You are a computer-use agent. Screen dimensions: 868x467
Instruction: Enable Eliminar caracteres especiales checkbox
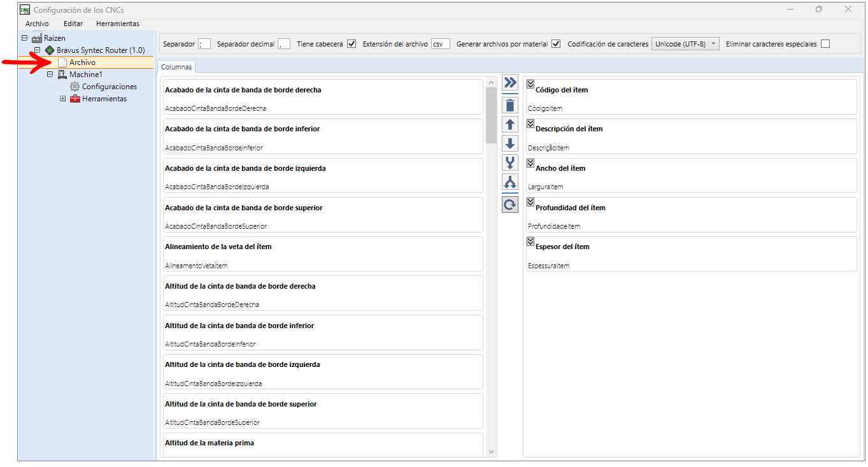[x=825, y=44]
